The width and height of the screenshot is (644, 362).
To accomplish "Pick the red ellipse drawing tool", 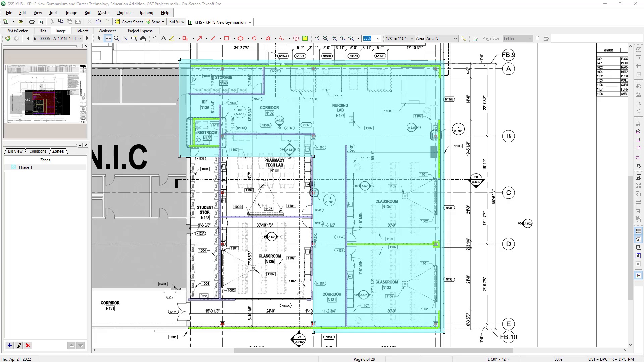I will [240, 38].
